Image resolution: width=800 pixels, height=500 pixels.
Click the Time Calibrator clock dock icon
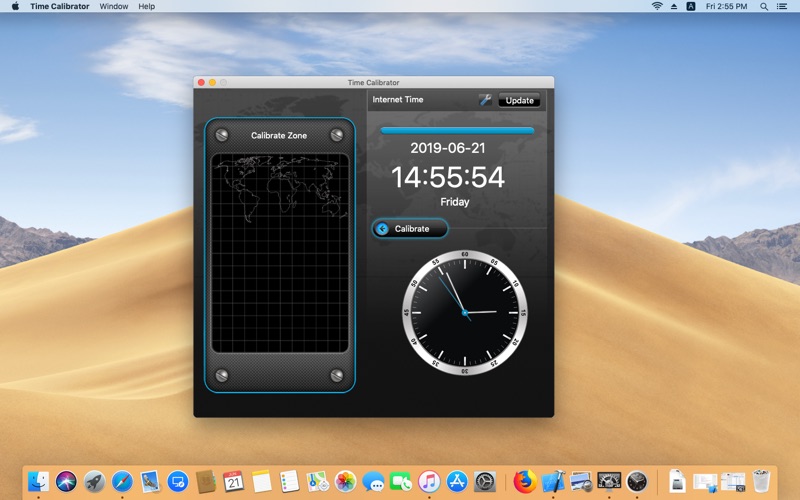click(637, 481)
